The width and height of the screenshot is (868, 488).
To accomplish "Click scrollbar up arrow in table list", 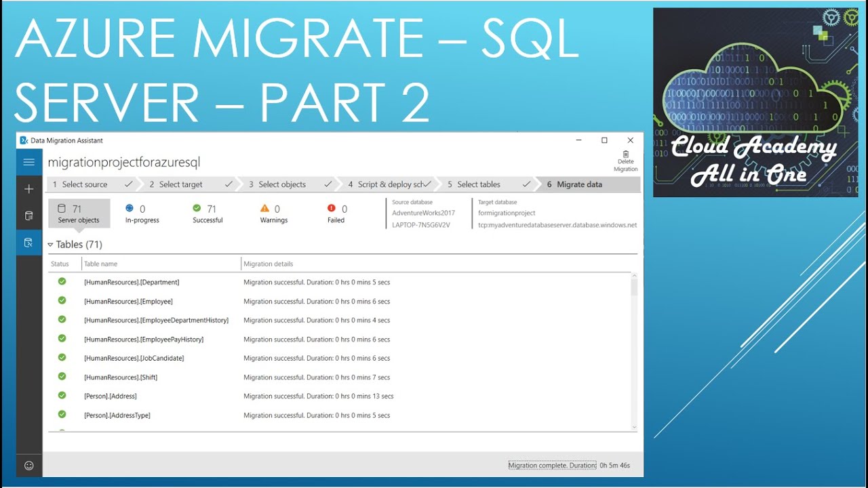I will tap(635, 275).
